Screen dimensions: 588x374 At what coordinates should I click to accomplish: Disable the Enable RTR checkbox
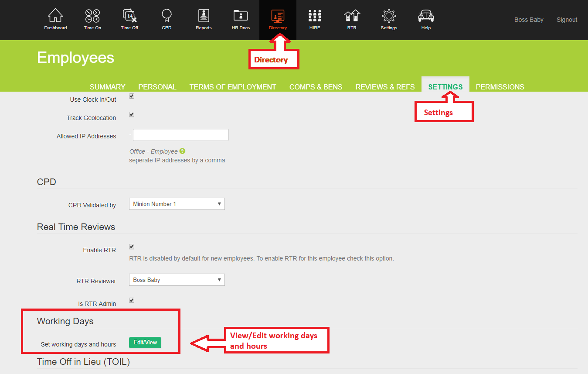click(x=132, y=247)
